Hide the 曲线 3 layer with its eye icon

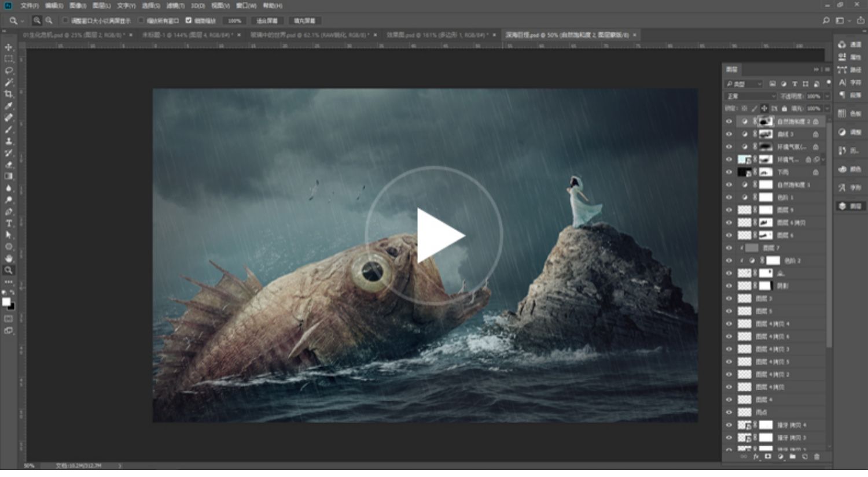click(x=729, y=134)
